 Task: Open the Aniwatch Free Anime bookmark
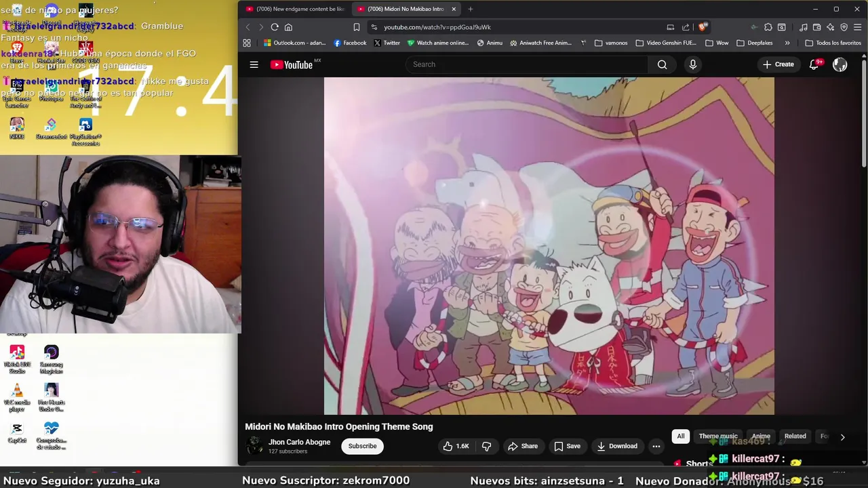point(540,43)
